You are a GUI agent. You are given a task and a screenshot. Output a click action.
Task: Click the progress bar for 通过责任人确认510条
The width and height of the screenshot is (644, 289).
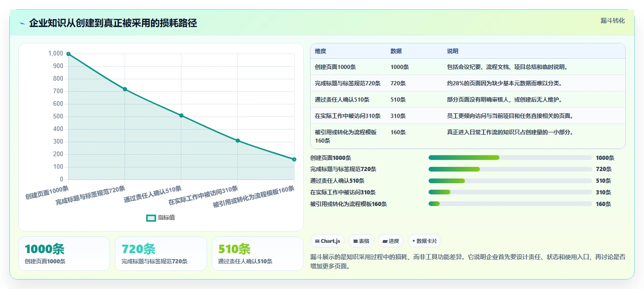pos(510,181)
